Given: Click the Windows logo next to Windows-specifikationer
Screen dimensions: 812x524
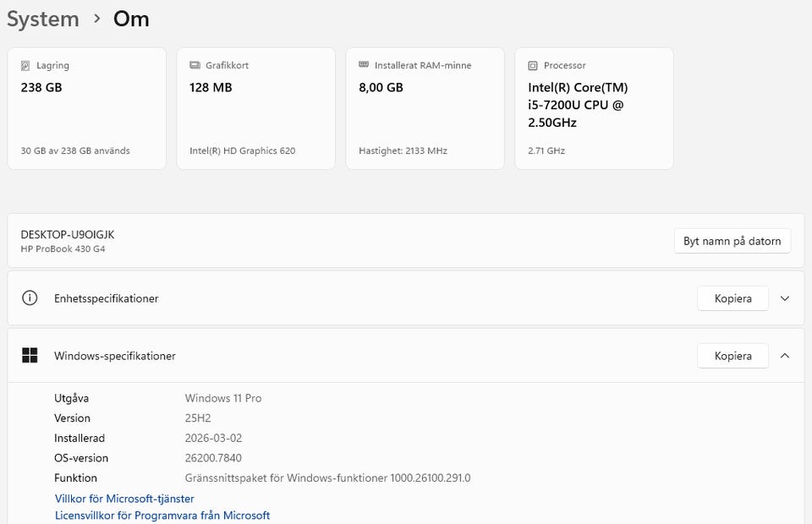Looking at the screenshot, I should (30, 356).
